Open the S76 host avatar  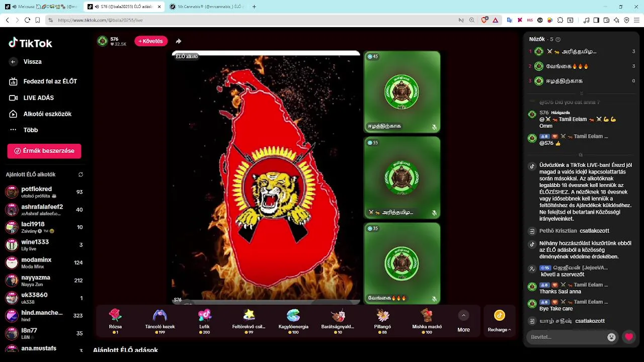pyautogui.click(x=103, y=41)
